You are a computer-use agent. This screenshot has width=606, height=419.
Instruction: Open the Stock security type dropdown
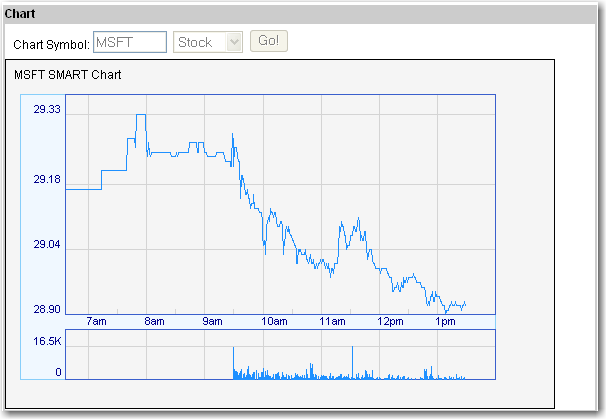click(208, 42)
